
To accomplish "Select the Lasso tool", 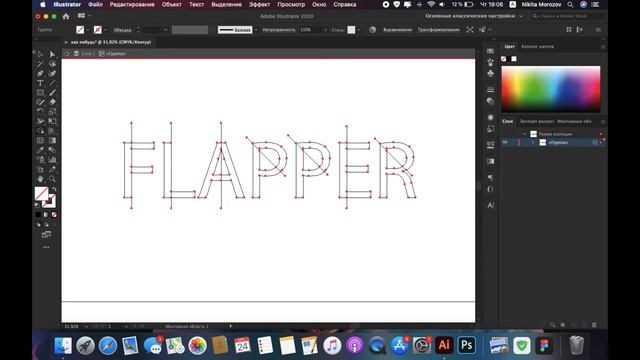I will [x=52, y=64].
